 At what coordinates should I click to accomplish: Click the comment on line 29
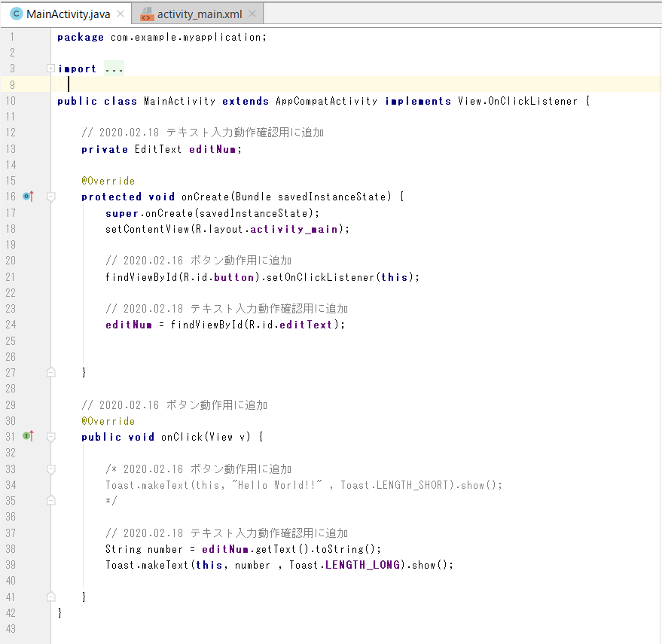pyautogui.click(x=175, y=405)
